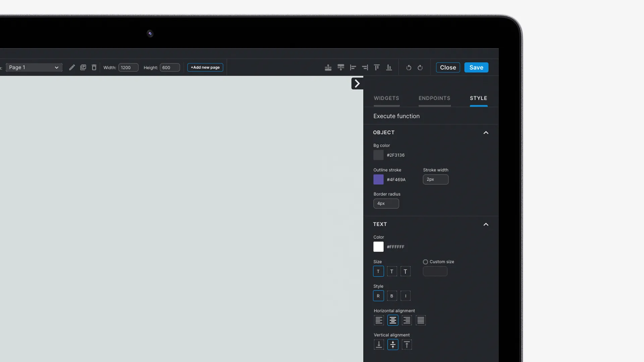The image size is (644, 362).
Task: Select left horizontal text alignment
Action: point(379,320)
